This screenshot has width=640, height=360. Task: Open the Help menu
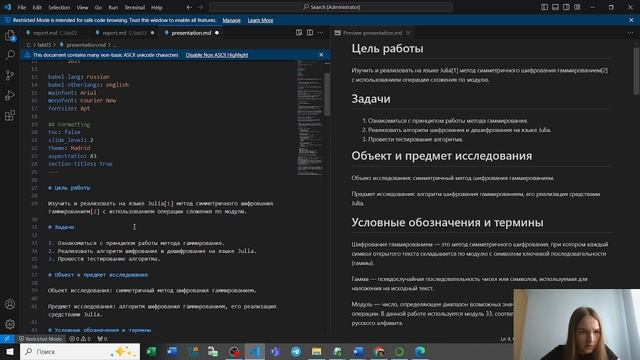157,7
